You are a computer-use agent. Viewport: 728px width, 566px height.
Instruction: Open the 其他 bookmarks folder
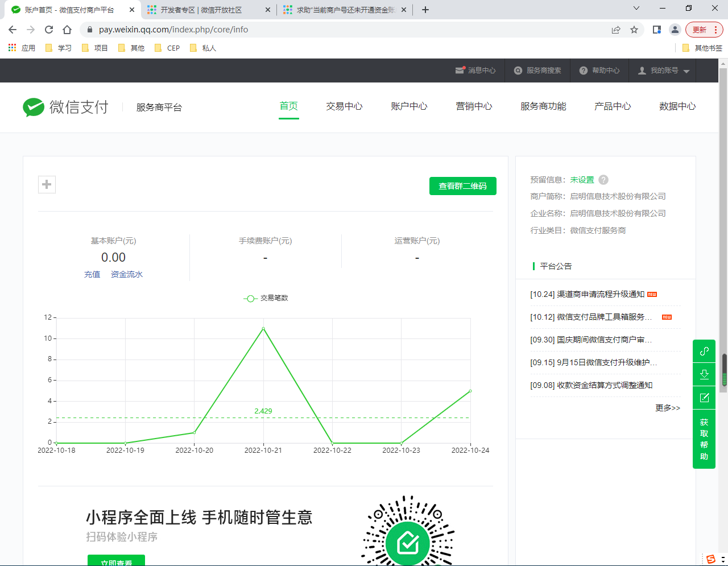131,48
